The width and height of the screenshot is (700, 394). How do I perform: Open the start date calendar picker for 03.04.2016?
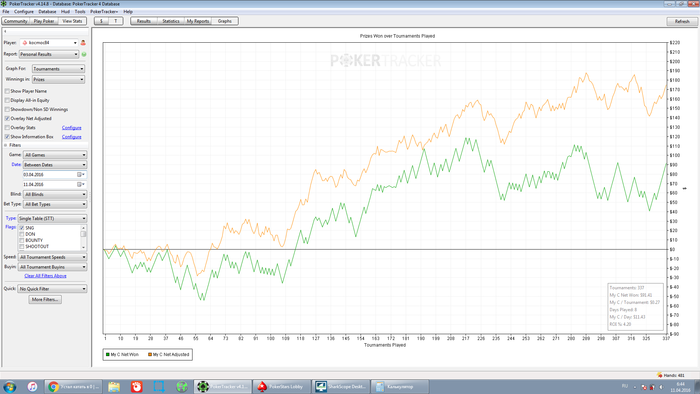(80, 174)
